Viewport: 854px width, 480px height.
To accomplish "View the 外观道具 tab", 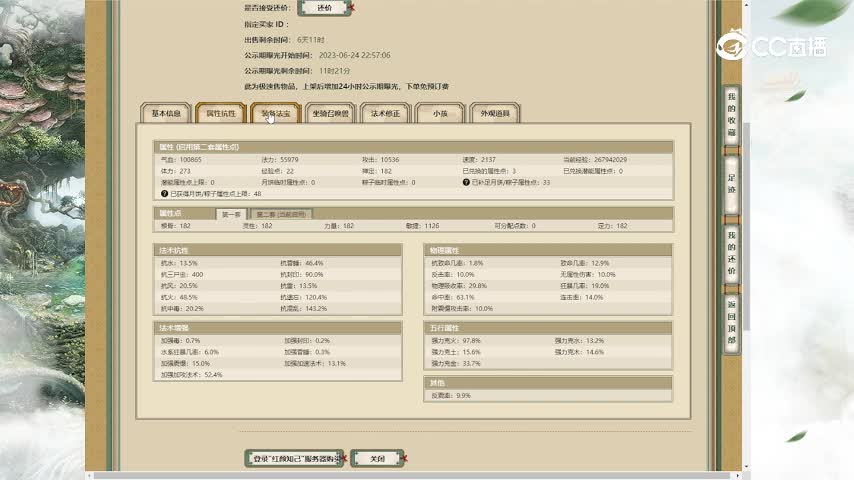I will [495, 114].
